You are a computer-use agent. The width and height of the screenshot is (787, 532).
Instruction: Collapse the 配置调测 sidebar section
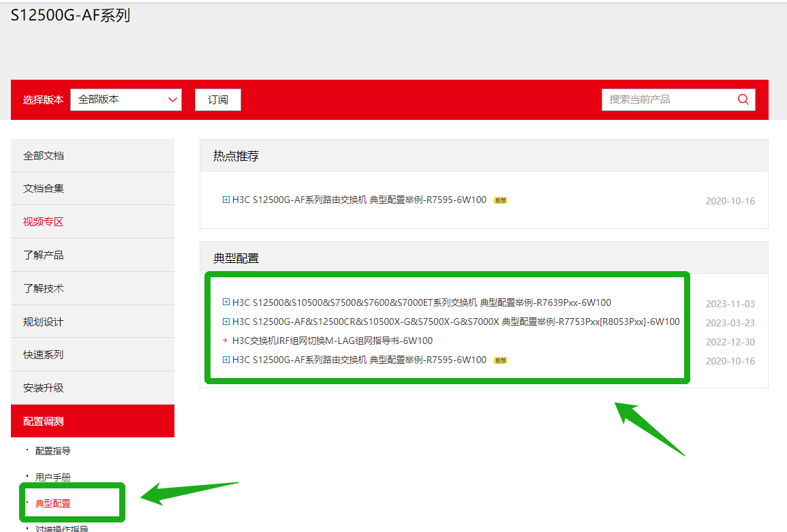tap(93, 421)
